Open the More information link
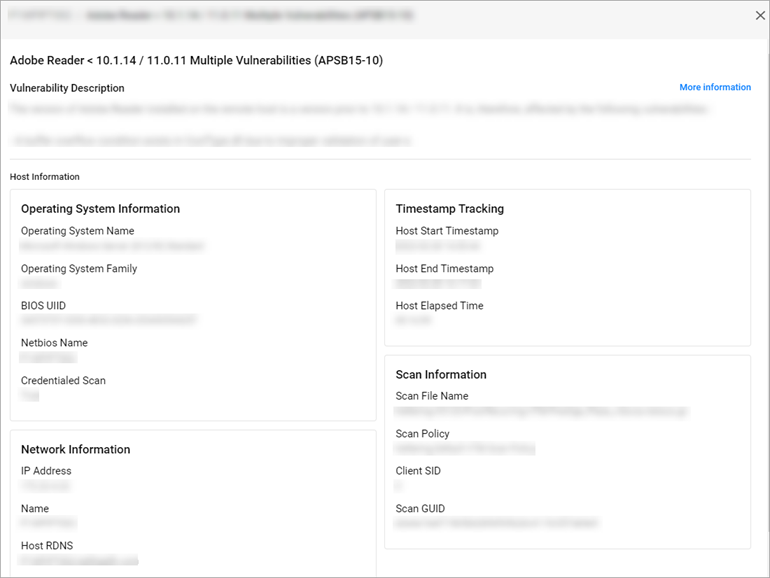 (x=715, y=87)
